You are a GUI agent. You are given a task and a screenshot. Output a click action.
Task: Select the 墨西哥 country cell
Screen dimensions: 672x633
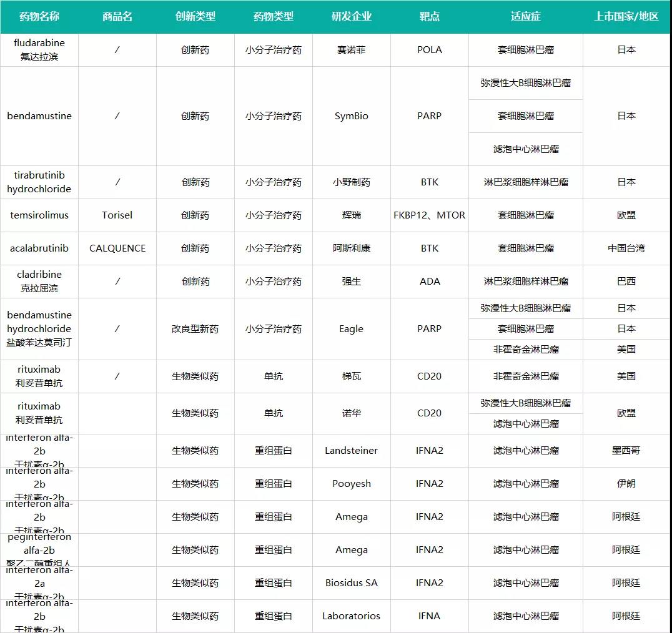point(626,451)
